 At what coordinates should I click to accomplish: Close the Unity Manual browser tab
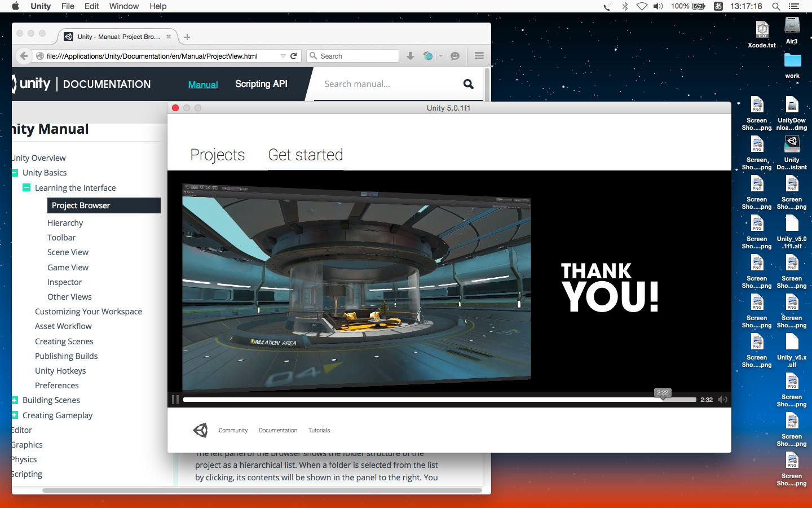[x=168, y=37]
